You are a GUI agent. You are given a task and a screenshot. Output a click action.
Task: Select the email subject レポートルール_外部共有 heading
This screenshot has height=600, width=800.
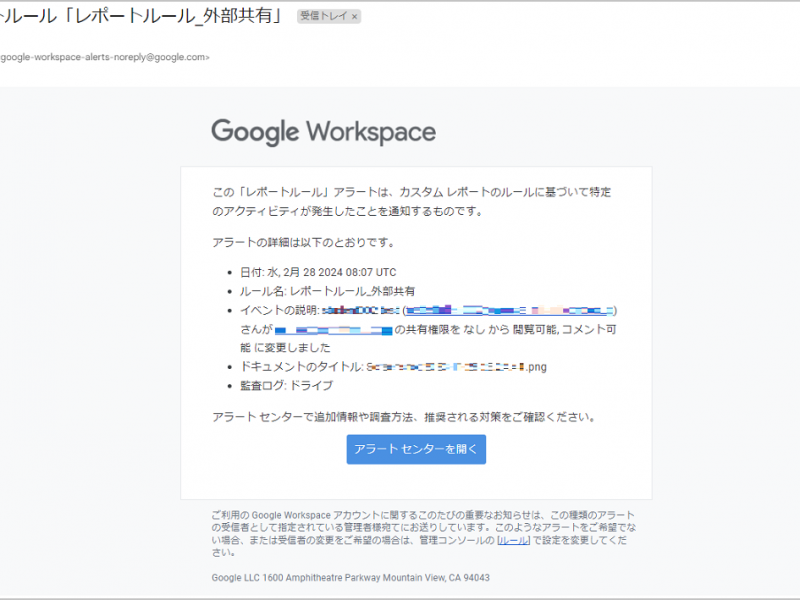pos(139,16)
